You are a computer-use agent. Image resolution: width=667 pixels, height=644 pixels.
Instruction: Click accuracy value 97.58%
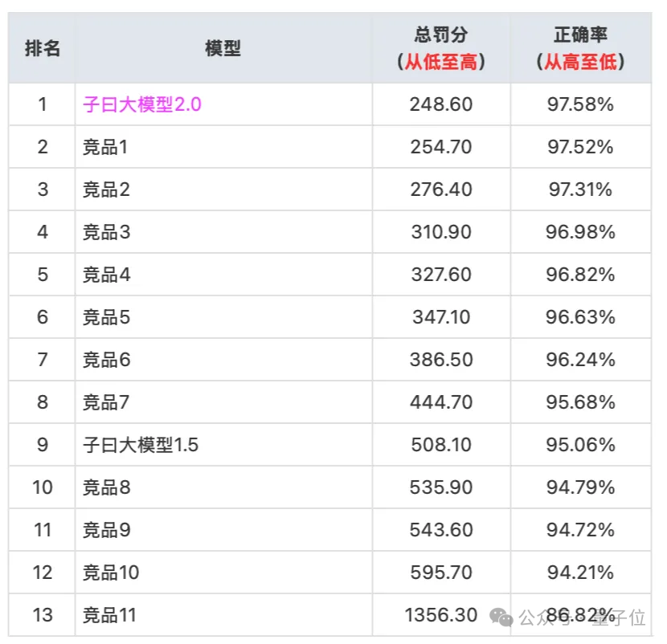pyautogui.click(x=581, y=104)
